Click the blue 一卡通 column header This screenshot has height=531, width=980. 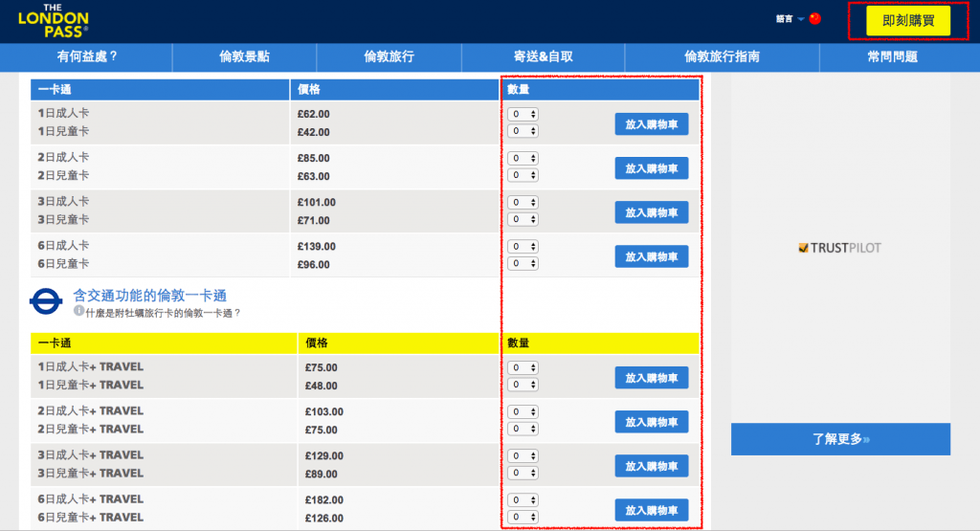160,89
